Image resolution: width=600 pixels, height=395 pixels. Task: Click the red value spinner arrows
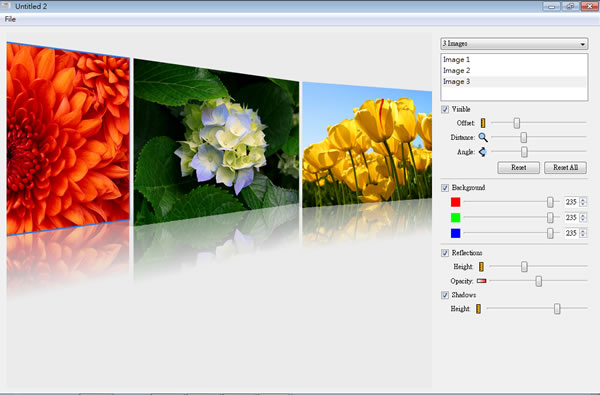click(x=583, y=202)
